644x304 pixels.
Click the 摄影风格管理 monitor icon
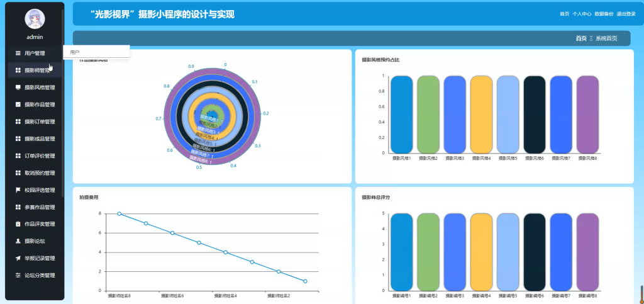coord(18,87)
